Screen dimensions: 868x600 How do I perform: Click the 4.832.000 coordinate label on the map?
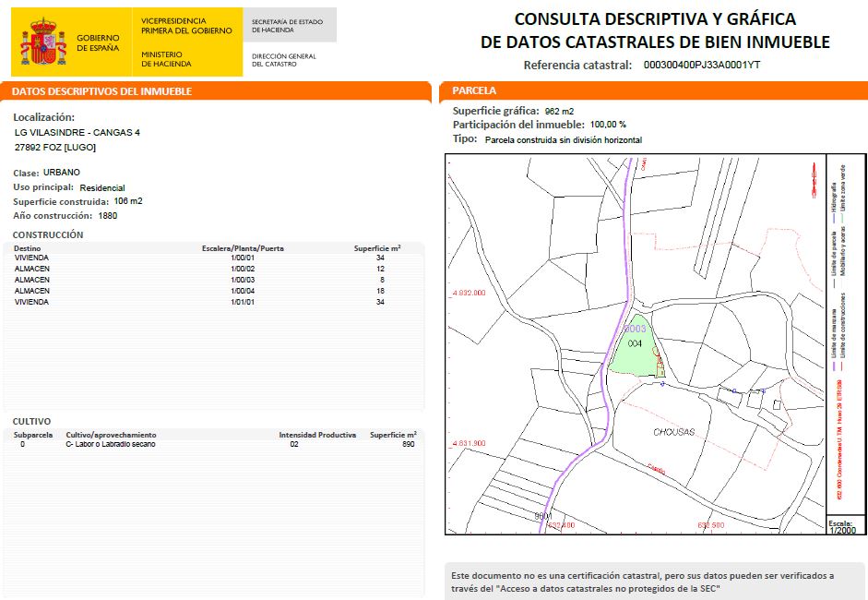[x=469, y=293]
